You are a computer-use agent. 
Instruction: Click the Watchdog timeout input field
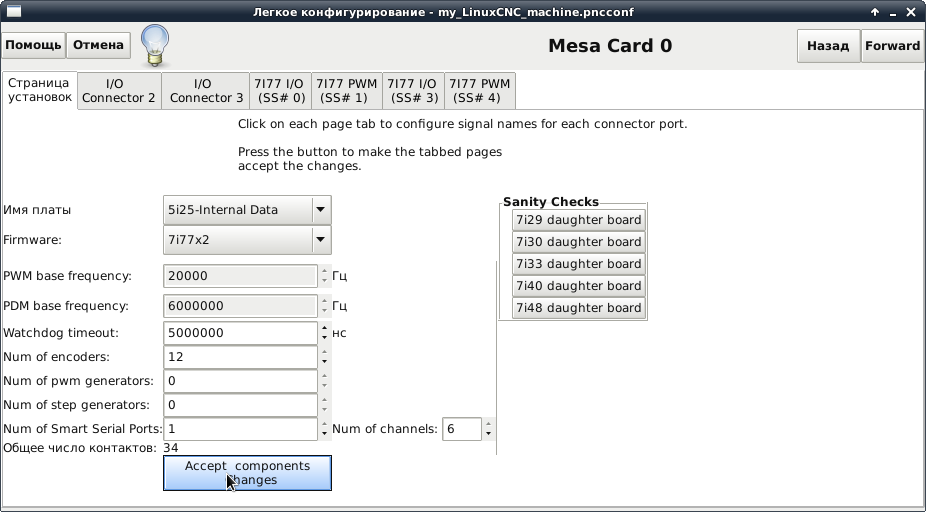coord(240,333)
